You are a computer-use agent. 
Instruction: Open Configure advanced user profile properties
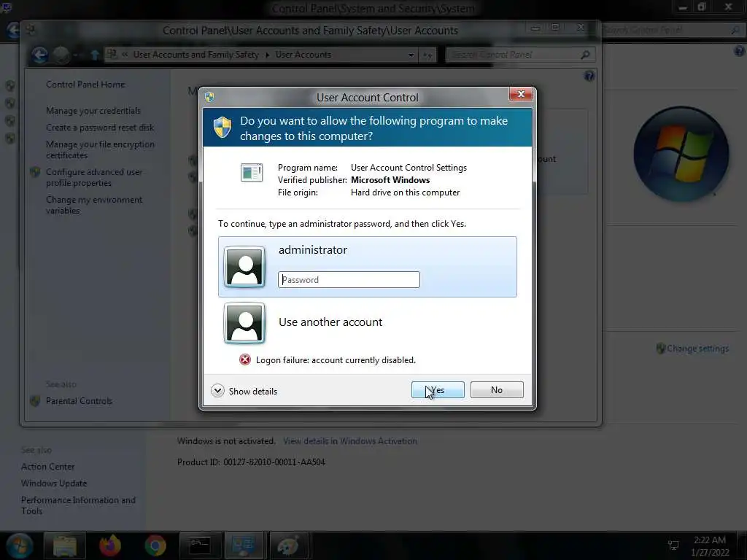coord(94,177)
